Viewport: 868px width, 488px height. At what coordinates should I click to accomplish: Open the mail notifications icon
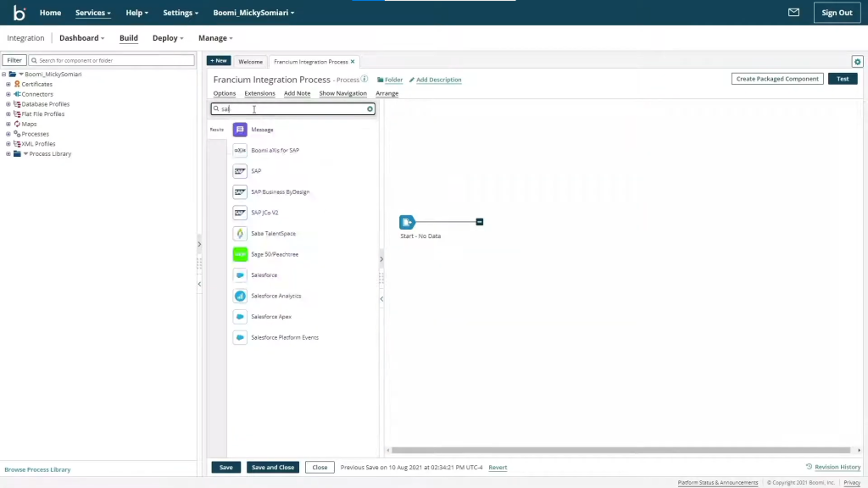click(793, 12)
